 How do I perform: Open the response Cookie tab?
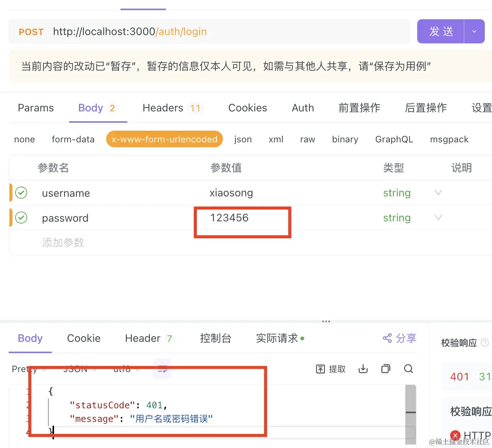pyautogui.click(x=84, y=338)
